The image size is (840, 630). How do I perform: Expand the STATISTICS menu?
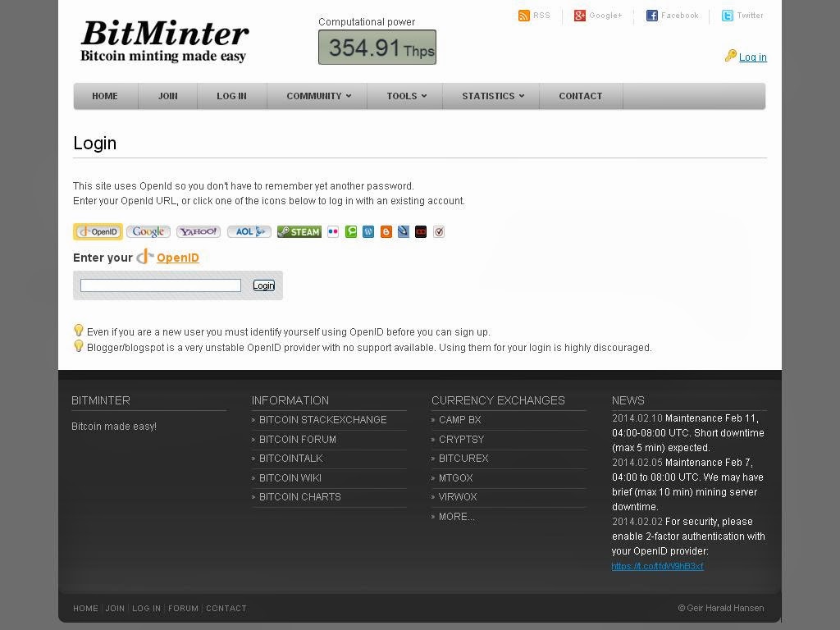point(491,96)
